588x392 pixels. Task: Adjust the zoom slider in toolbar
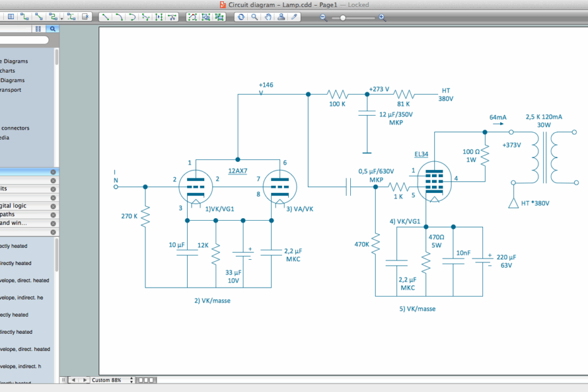[x=345, y=18]
